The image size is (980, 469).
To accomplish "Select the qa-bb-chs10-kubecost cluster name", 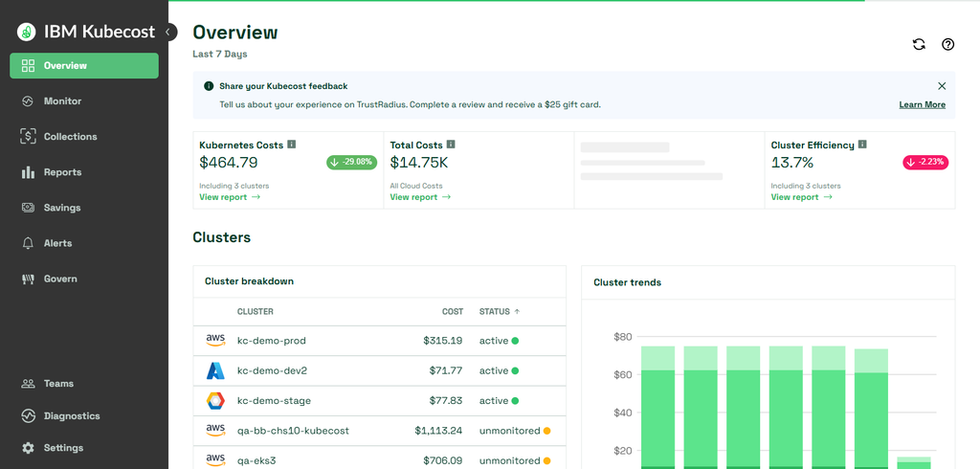I will pyautogui.click(x=293, y=431).
